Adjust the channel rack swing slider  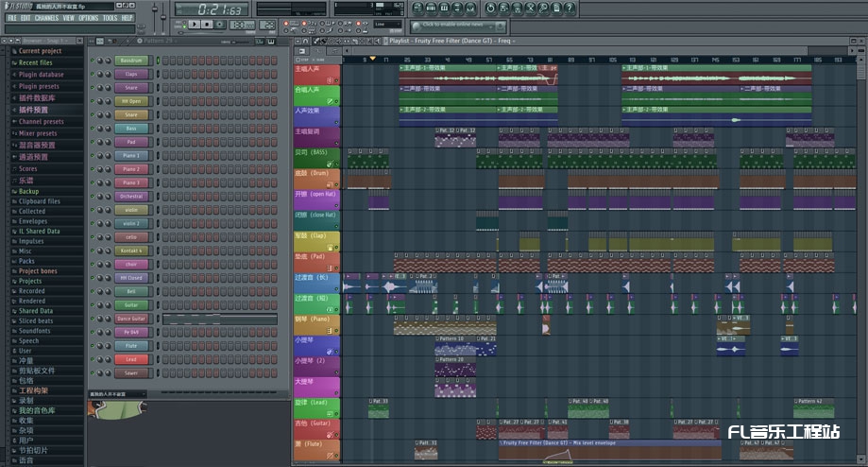pyautogui.click(x=241, y=43)
